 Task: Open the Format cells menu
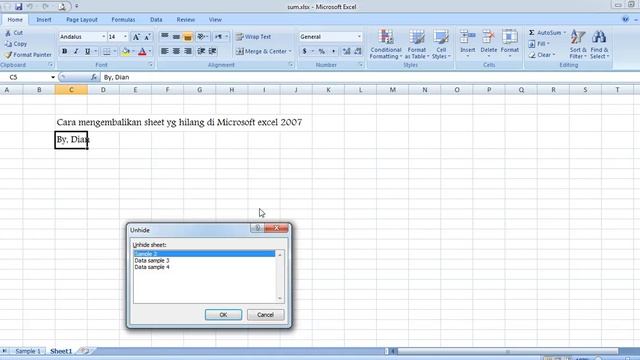(x=510, y=43)
